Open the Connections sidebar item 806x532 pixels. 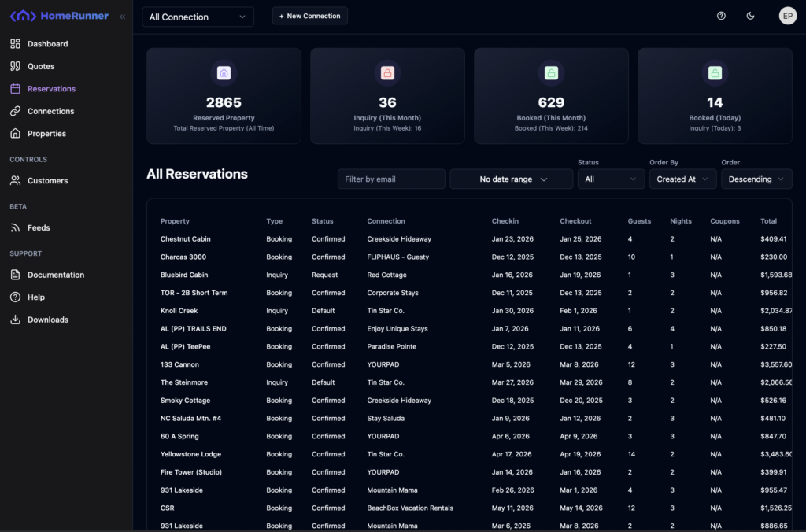pyautogui.click(x=50, y=111)
